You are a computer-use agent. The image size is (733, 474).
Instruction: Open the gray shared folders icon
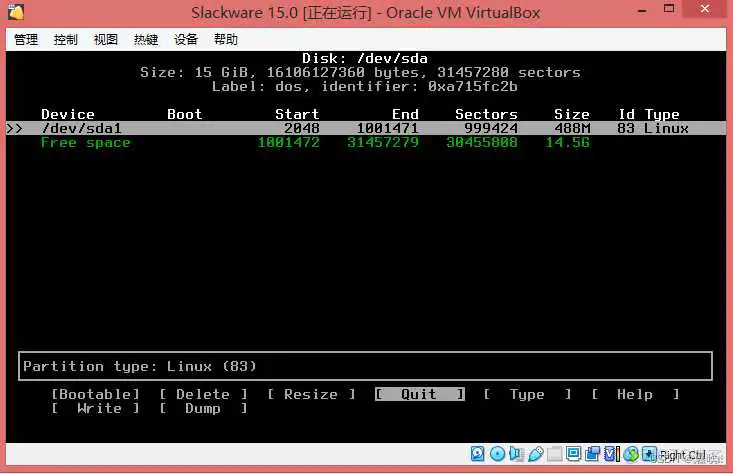click(554, 453)
